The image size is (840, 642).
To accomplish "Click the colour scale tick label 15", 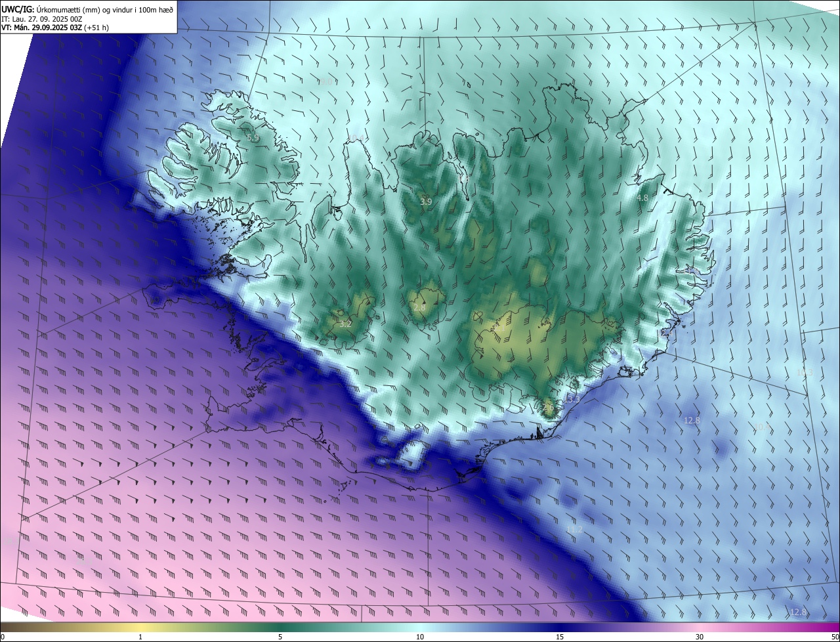I will (560, 637).
